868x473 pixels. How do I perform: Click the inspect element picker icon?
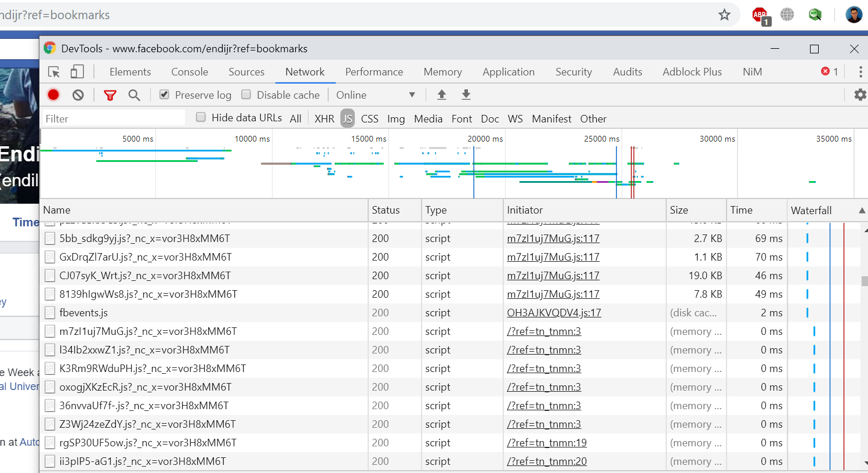coord(54,72)
